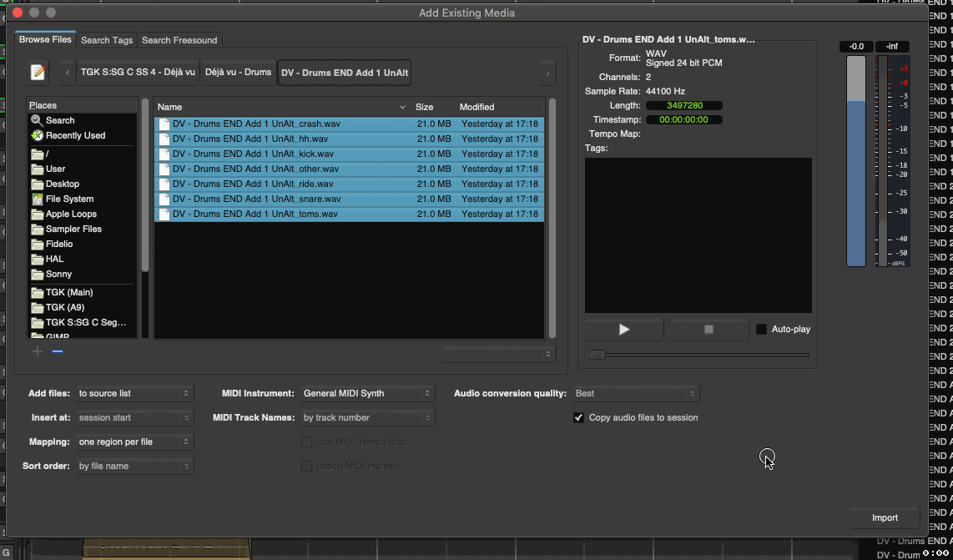Screen dimensions: 953x560
Task: Click the minus icon to remove bookmark
Action: [58, 351]
